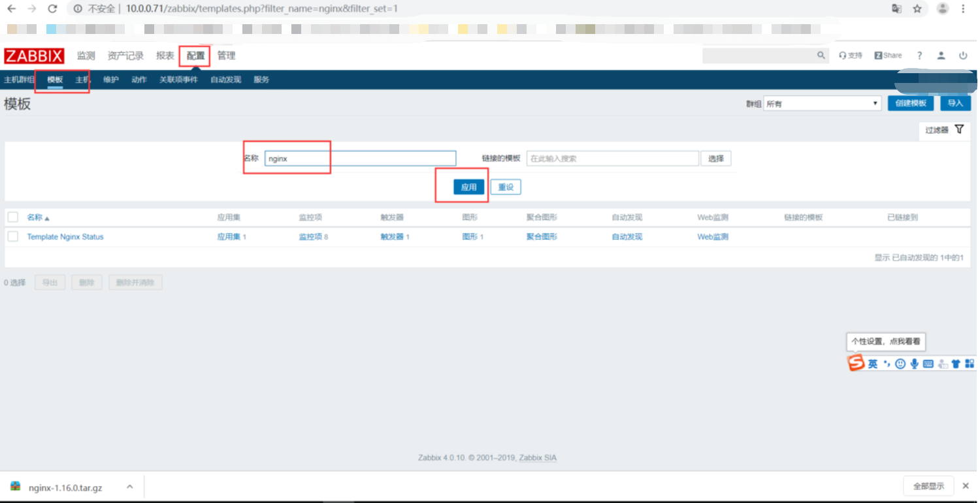
Task: Open the 报表 top menu
Action: [165, 56]
